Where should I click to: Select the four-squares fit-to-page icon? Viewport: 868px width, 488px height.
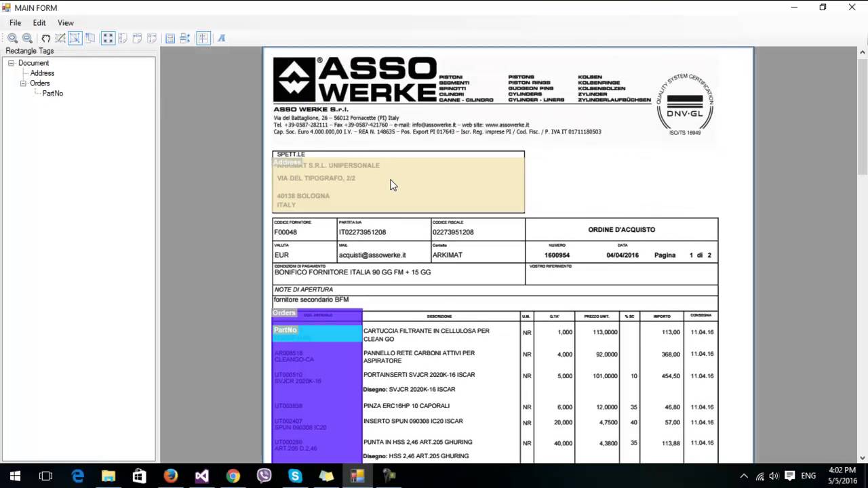108,39
